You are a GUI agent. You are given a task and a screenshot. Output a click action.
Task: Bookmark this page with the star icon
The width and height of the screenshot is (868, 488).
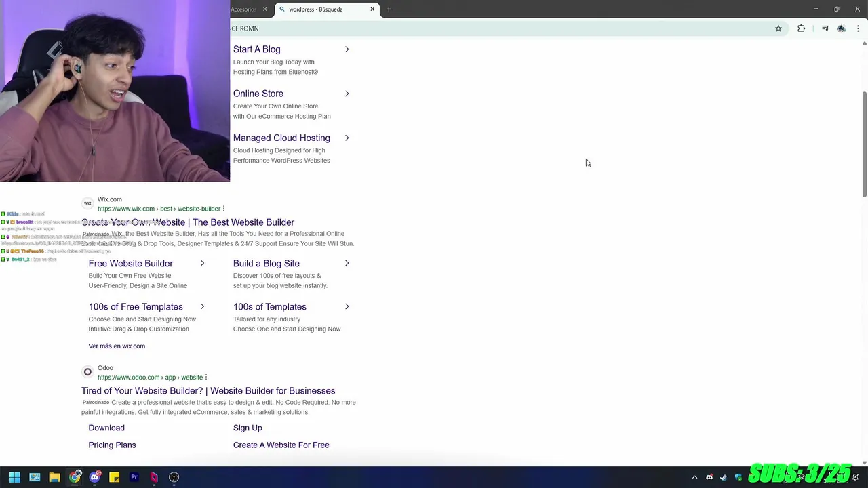778,28
